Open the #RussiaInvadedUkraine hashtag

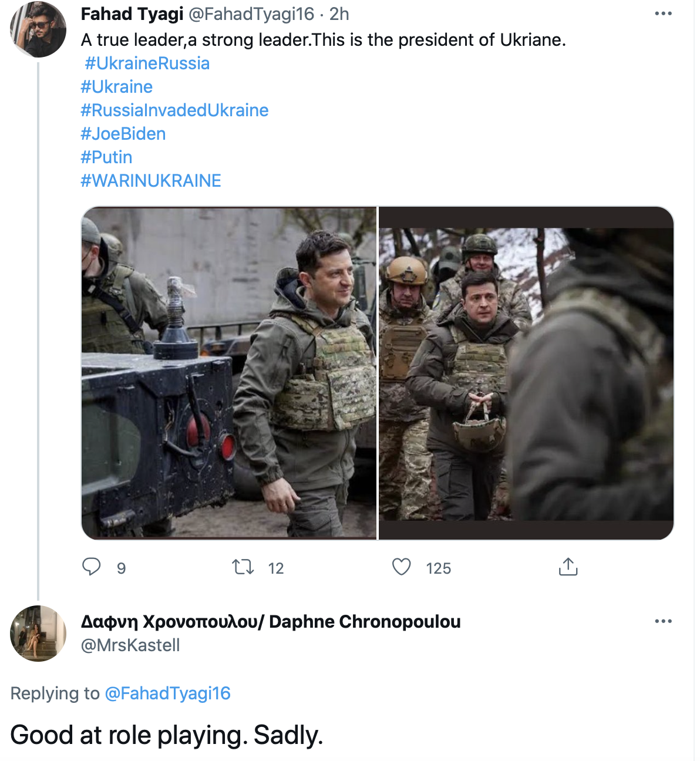(x=174, y=110)
